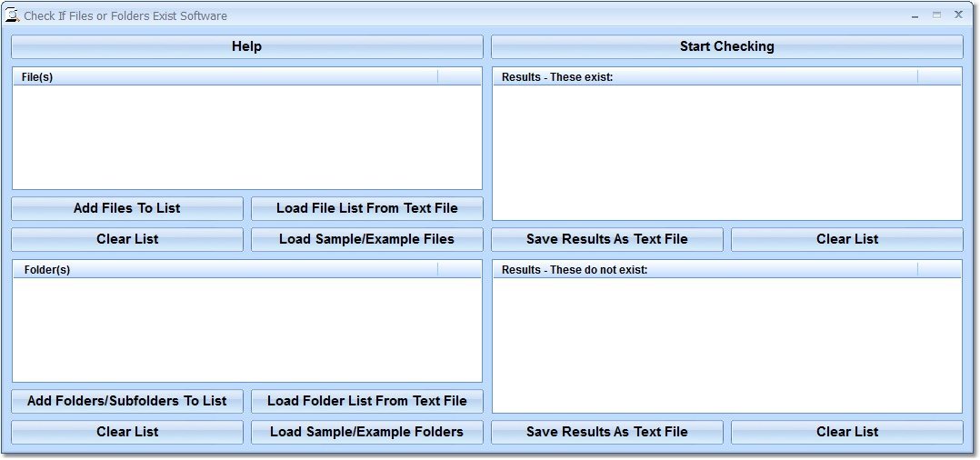Clear the File(s) list
Image resolution: width=980 pixels, height=460 pixels.
pos(127,239)
